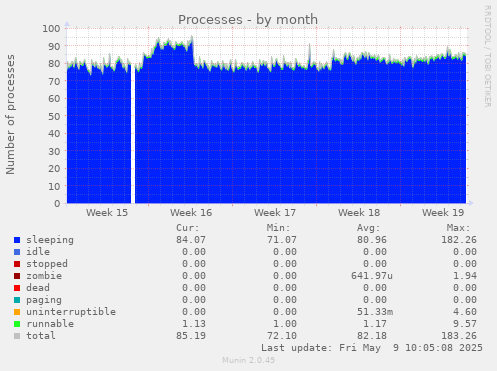Click the 'Week 19' axis label

443,213
